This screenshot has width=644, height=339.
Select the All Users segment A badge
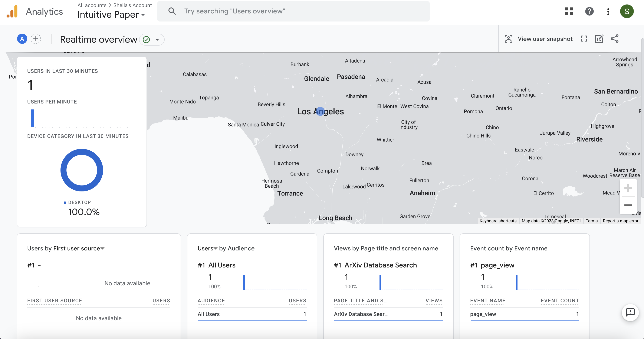(22, 39)
